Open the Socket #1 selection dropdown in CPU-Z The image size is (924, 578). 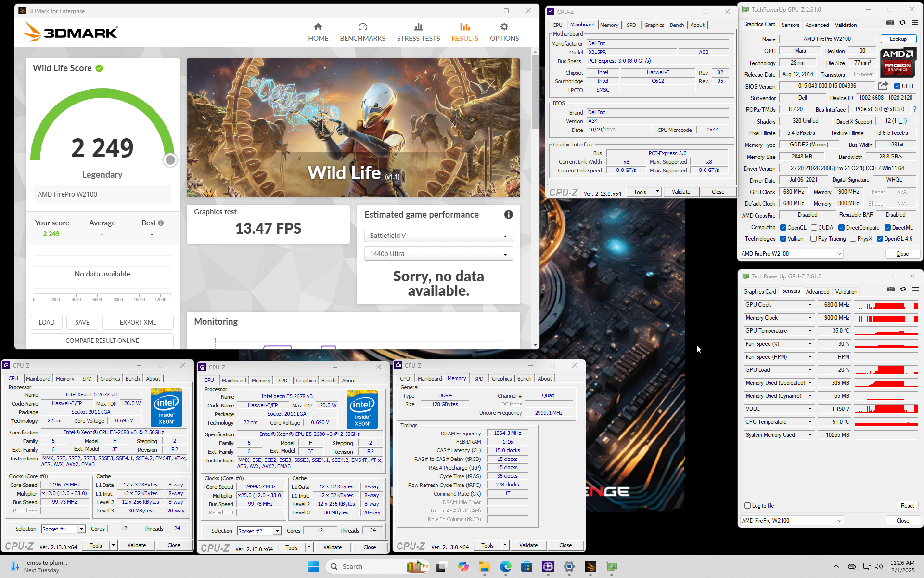pos(63,529)
